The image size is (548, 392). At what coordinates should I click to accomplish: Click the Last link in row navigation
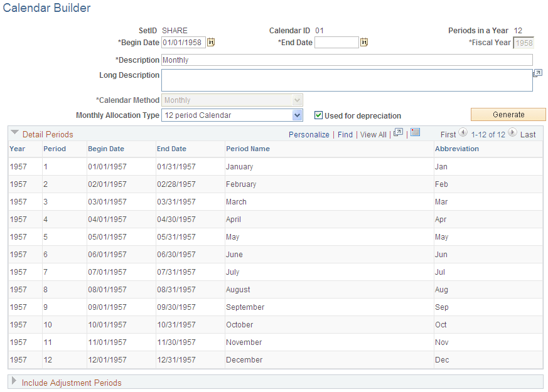click(527, 134)
